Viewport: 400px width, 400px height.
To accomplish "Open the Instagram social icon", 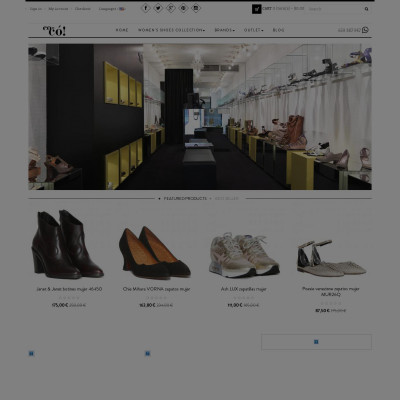I will click(x=196, y=8).
